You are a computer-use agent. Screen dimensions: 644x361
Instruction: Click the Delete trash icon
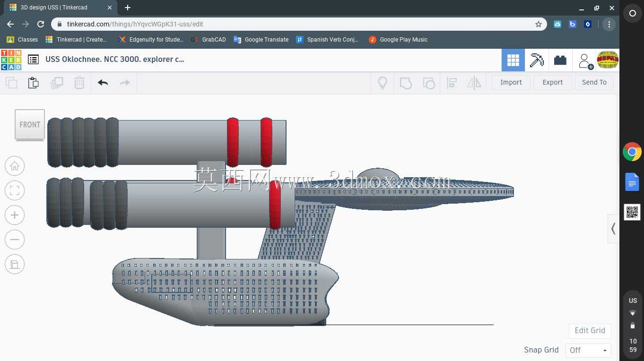(79, 83)
